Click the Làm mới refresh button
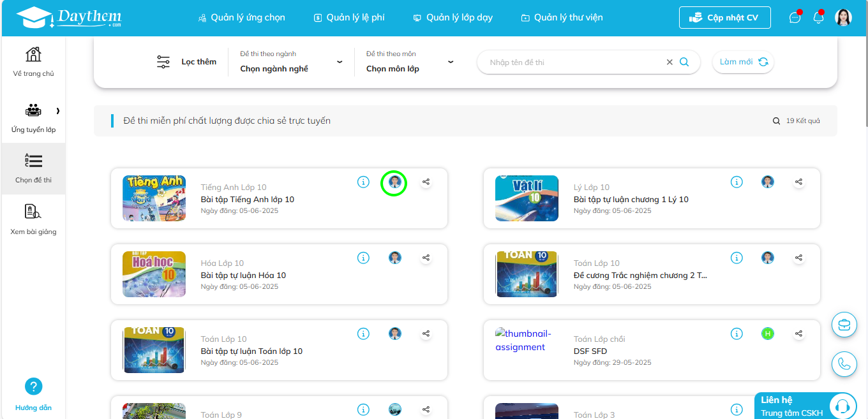The width and height of the screenshot is (868, 419). point(743,62)
